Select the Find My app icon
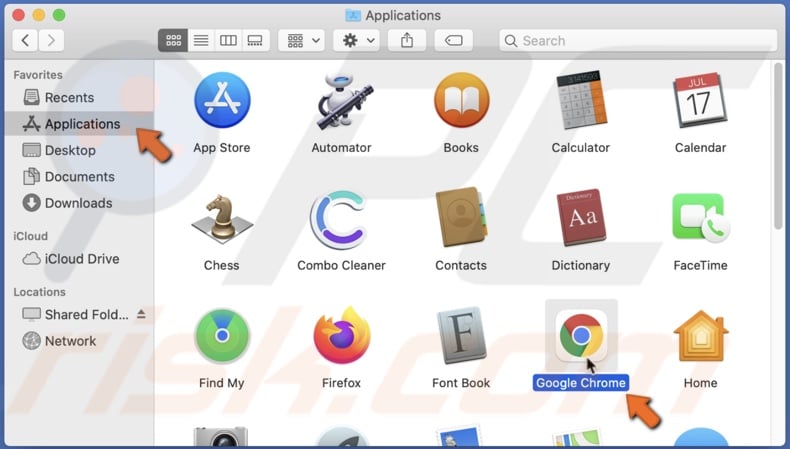790x449 pixels. click(x=222, y=336)
